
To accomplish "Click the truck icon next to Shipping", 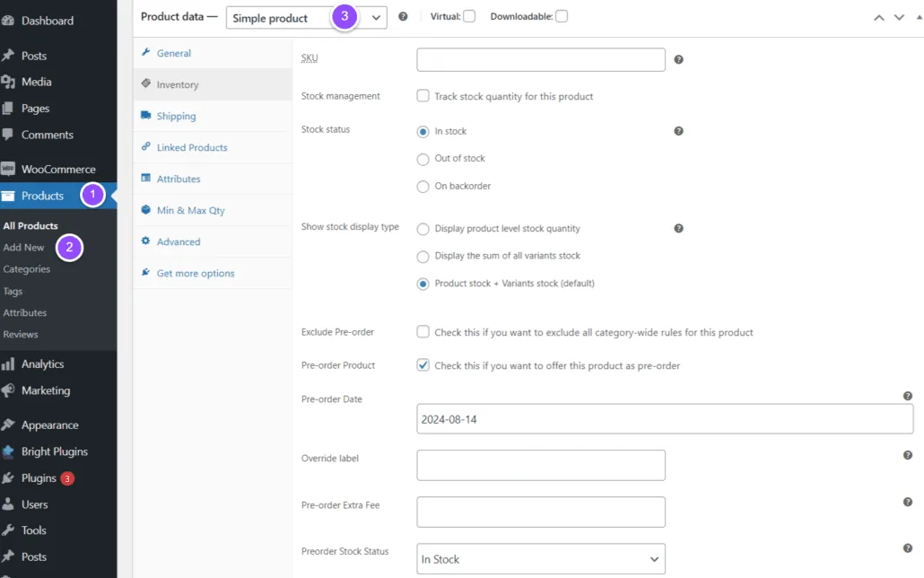I will (145, 115).
